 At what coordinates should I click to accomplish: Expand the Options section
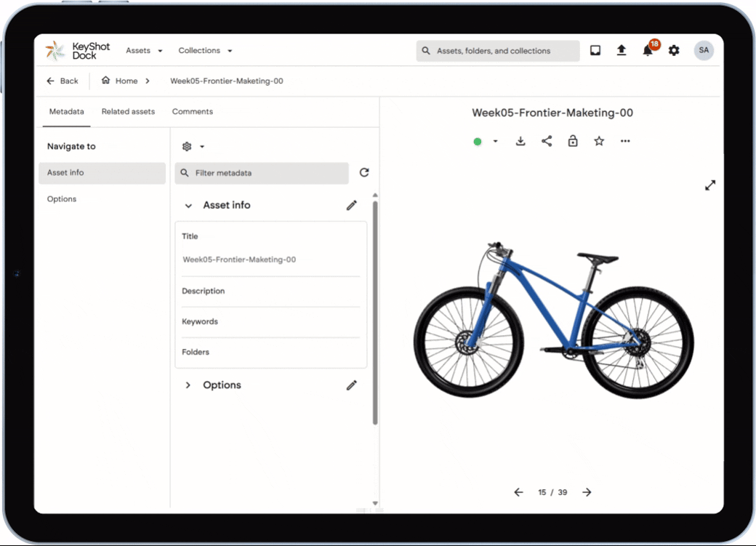click(188, 385)
